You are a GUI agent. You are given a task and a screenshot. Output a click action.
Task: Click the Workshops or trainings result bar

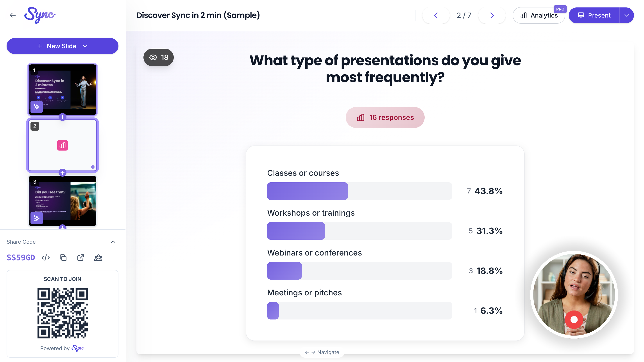pos(296,231)
